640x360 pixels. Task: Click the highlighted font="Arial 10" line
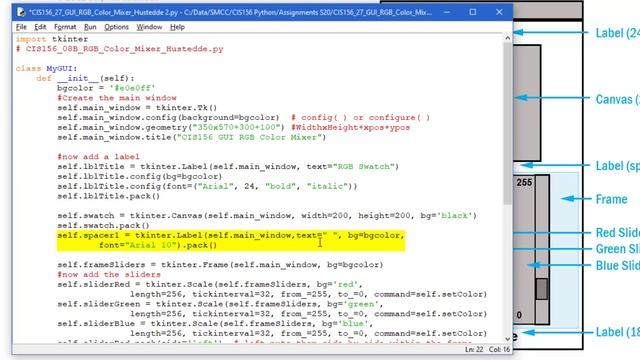[158, 245]
